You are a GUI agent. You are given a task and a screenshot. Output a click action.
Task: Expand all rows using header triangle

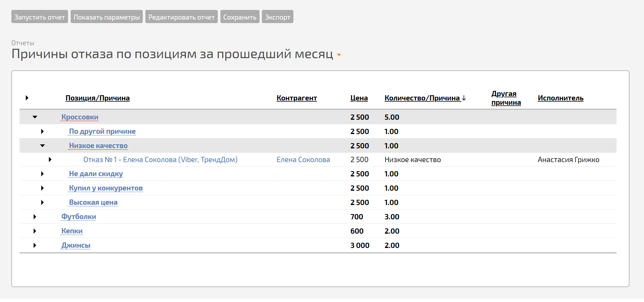coord(27,98)
